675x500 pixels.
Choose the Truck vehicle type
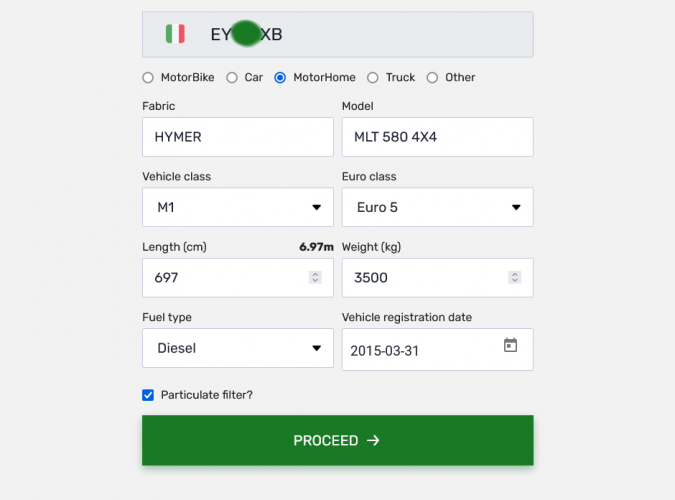pos(373,77)
